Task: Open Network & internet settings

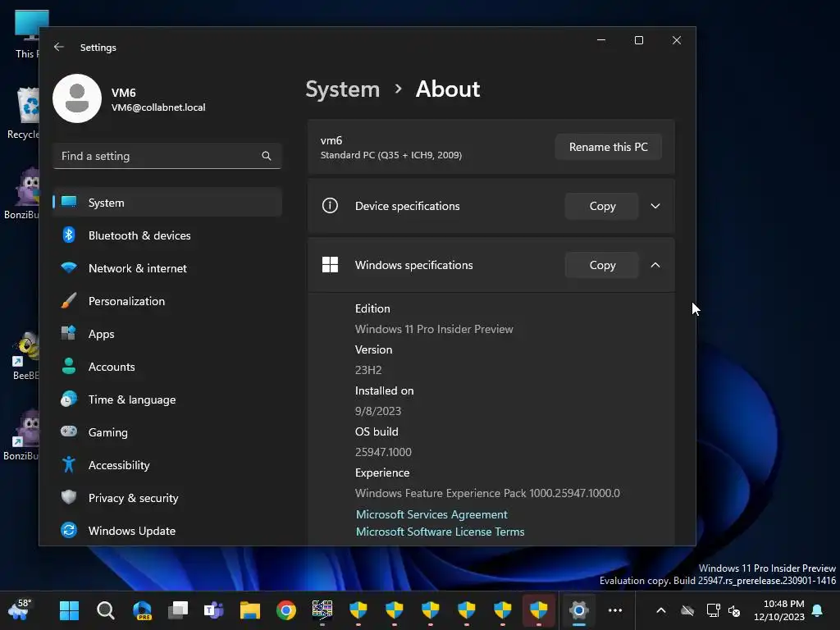Action: pyautogui.click(x=167, y=268)
